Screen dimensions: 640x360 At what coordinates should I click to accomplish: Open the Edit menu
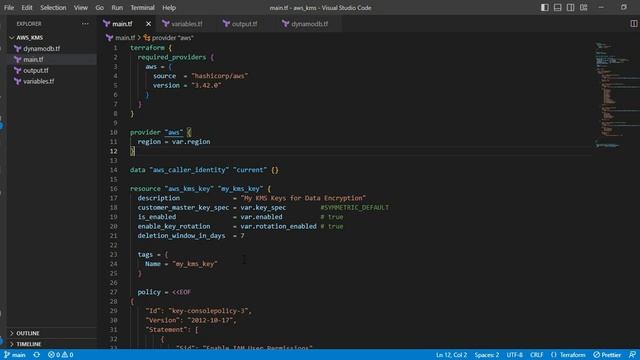[x=27, y=8]
